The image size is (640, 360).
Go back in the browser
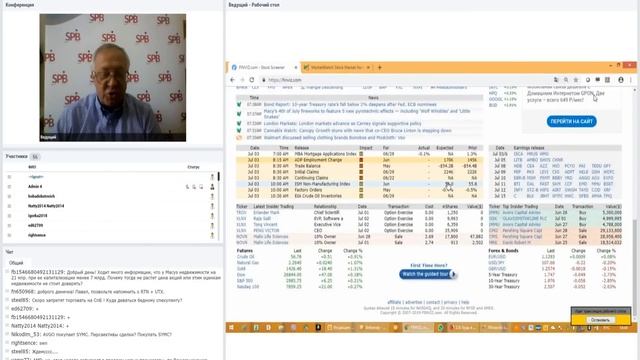tap(232, 80)
